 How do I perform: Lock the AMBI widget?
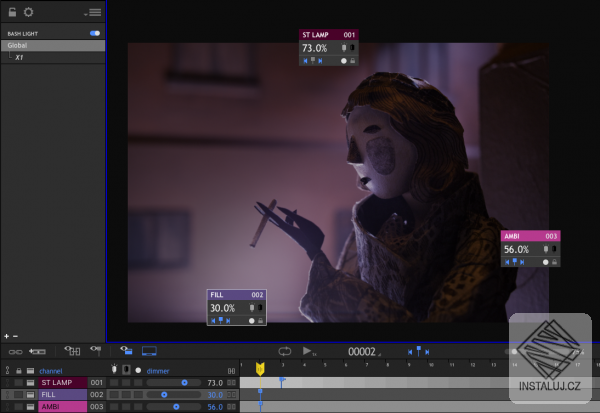click(x=554, y=262)
